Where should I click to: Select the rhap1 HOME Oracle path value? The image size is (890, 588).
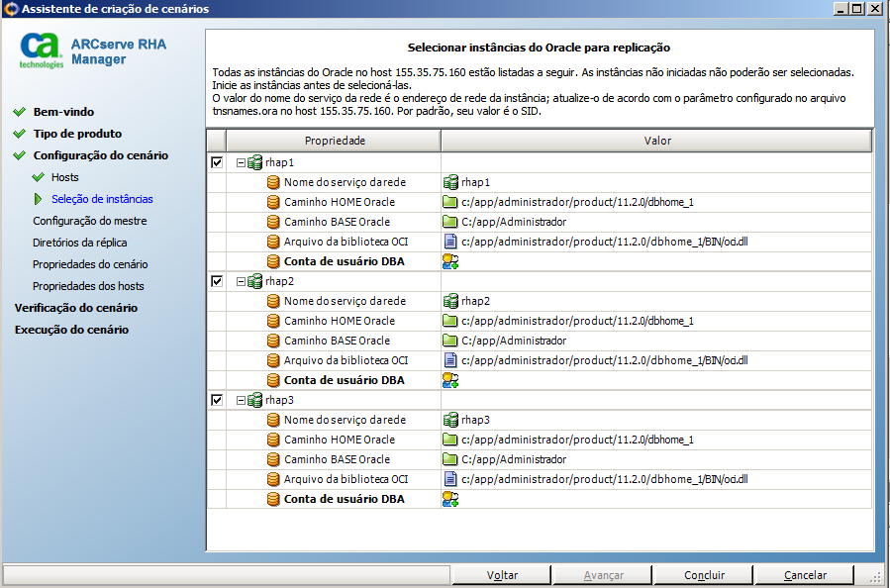(x=577, y=202)
